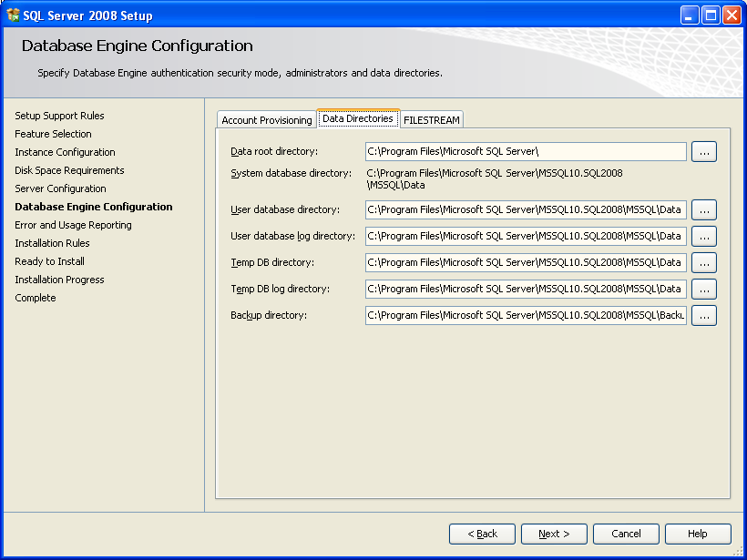Go to the previous page with Back

tap(482, 534)
